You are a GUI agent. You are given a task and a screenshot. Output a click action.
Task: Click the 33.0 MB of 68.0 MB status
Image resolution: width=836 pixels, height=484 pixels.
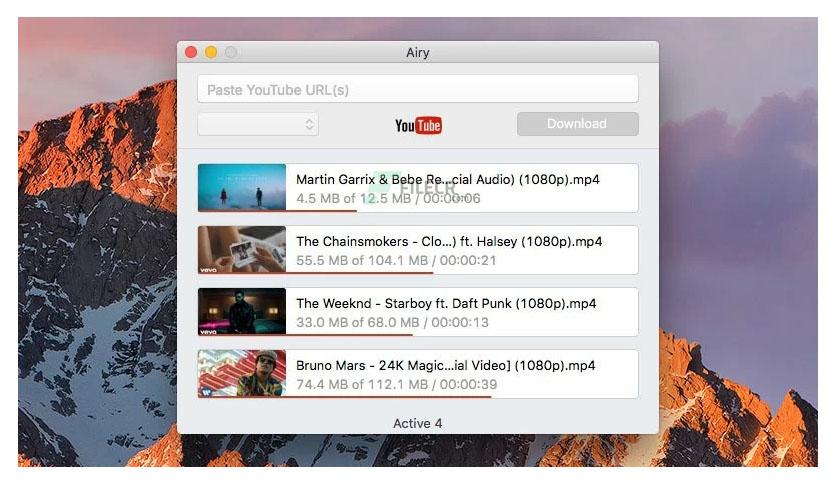point(392,322)
